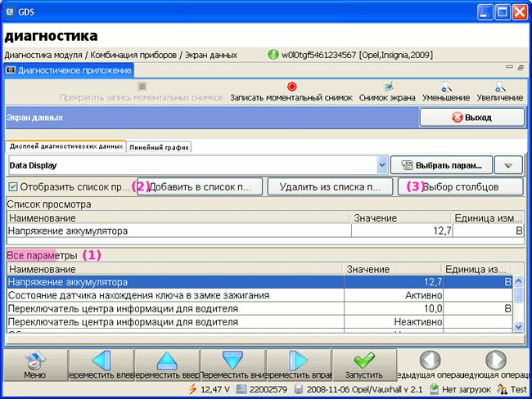Screen dimensions: 532x399
Task: Click Значение header in all parameters
Action: 392,269
